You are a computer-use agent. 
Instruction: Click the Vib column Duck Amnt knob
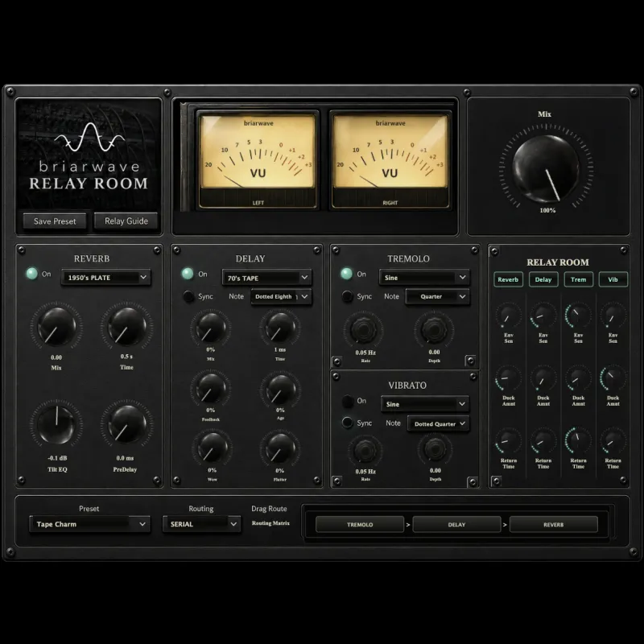[x=613, y=379]
